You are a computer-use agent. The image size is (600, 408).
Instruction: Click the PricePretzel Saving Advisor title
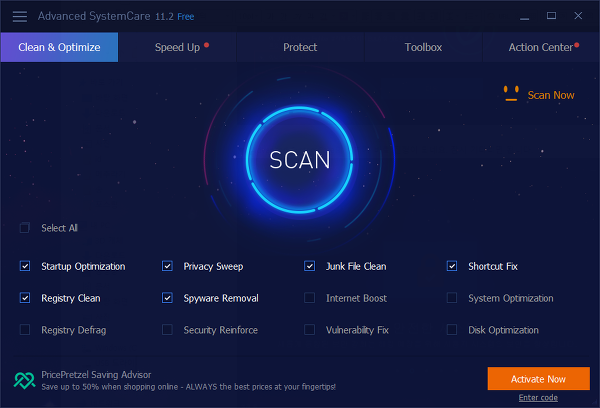pos(96,375)
